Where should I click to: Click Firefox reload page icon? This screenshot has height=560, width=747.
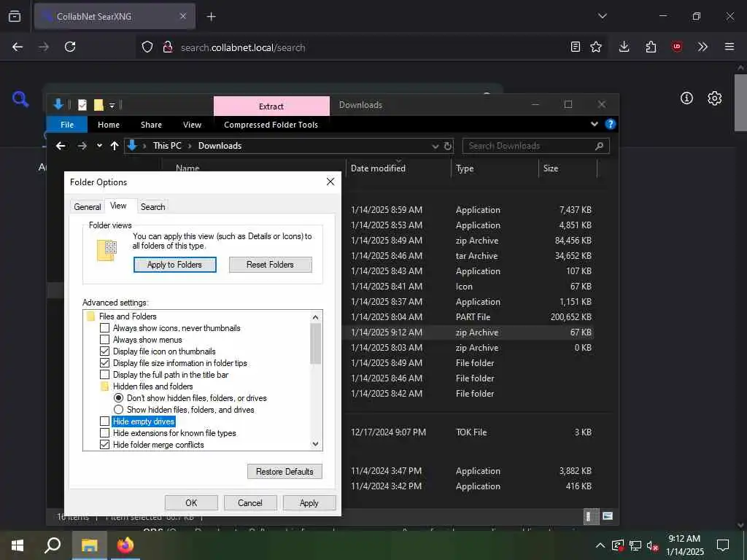coord(70,47)
